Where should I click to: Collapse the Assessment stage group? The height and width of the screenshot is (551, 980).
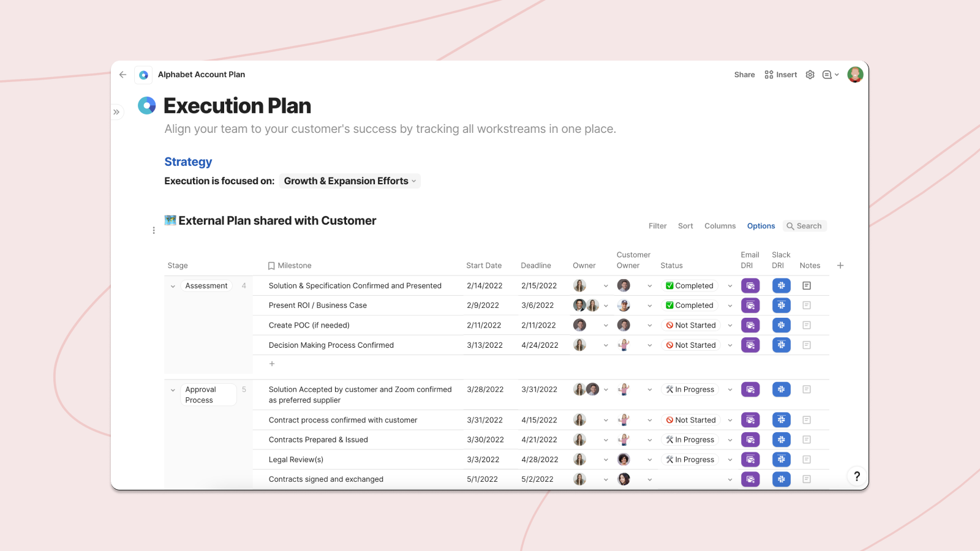pyautogui.click(x=173, y=285)
